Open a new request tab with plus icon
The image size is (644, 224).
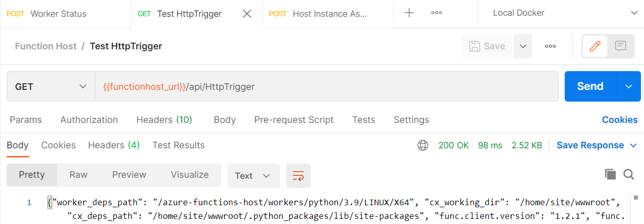(409, 14)
